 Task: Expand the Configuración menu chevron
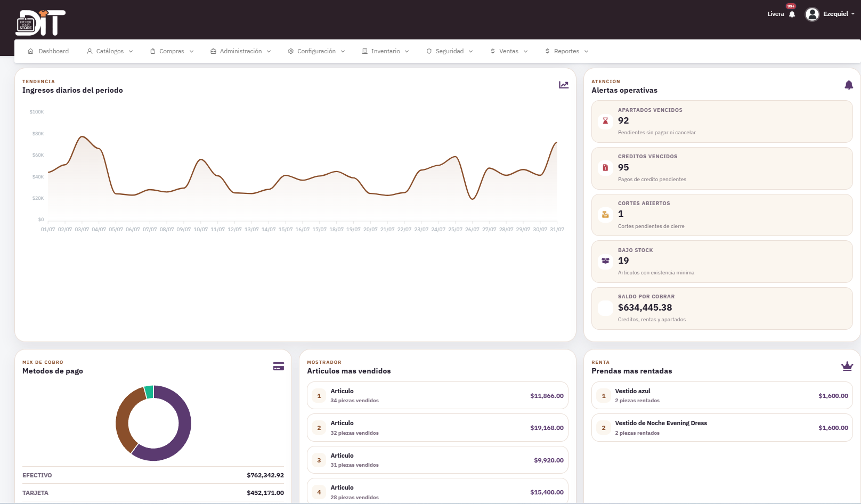[343, 52]
